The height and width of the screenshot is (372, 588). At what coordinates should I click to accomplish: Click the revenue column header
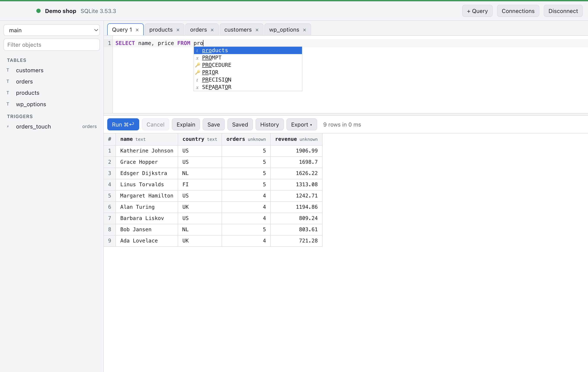coord(296,139)
